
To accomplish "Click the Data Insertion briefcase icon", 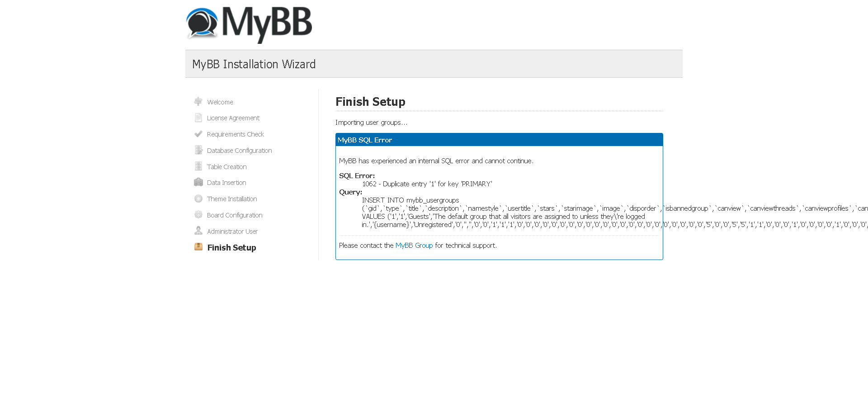I will (198, 183).
